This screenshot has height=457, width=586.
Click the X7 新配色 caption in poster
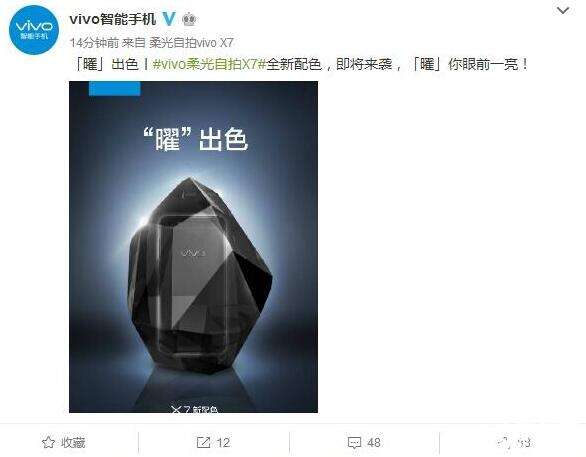[x=194, y=409]
